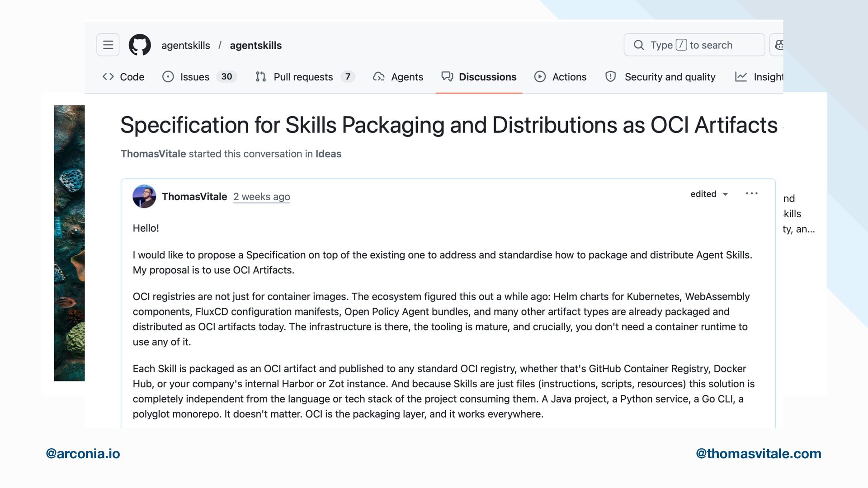Click the Insights graph icon
Image resolution: width=868 pixels, height=488 pixels.
point(741,77)
